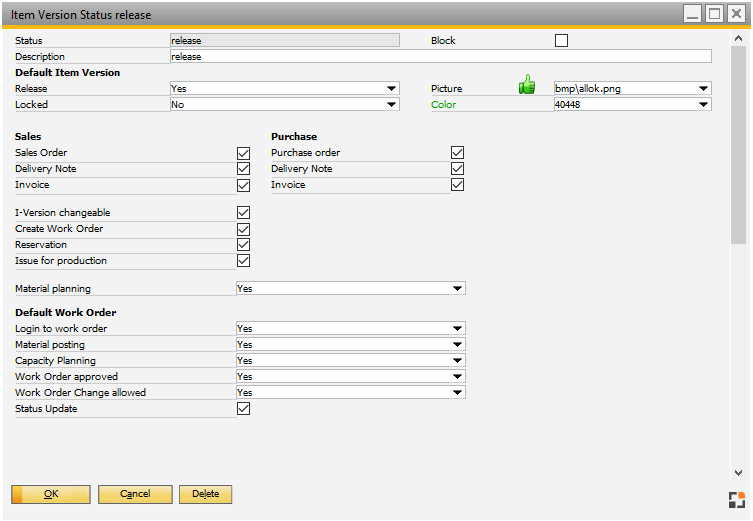The image size is (753, 521).
Task: Open the Picture file dropdown
Action: [x=704, y=89]
